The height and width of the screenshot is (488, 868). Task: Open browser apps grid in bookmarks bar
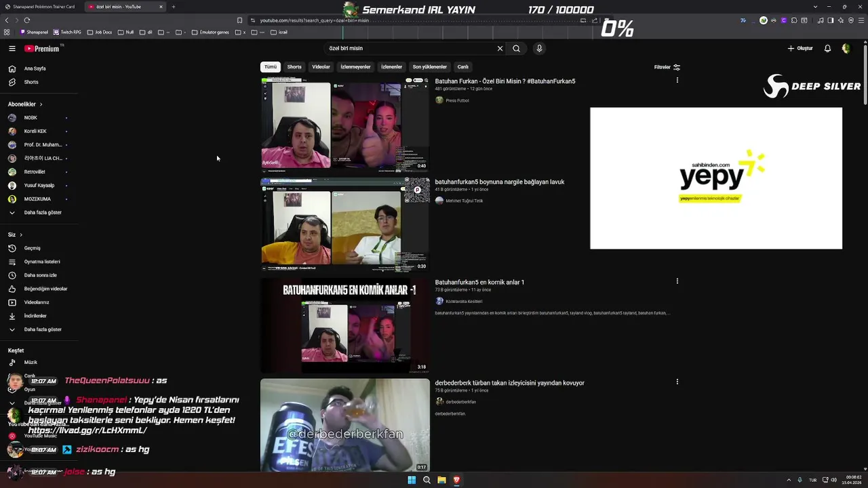coord(7,32)
